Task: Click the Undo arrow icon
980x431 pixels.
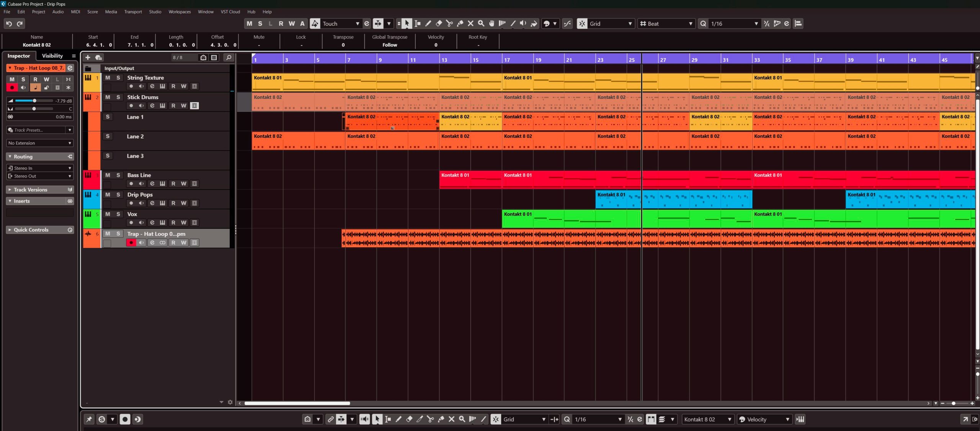Action: pyautogui.click(x=9, y=23)
